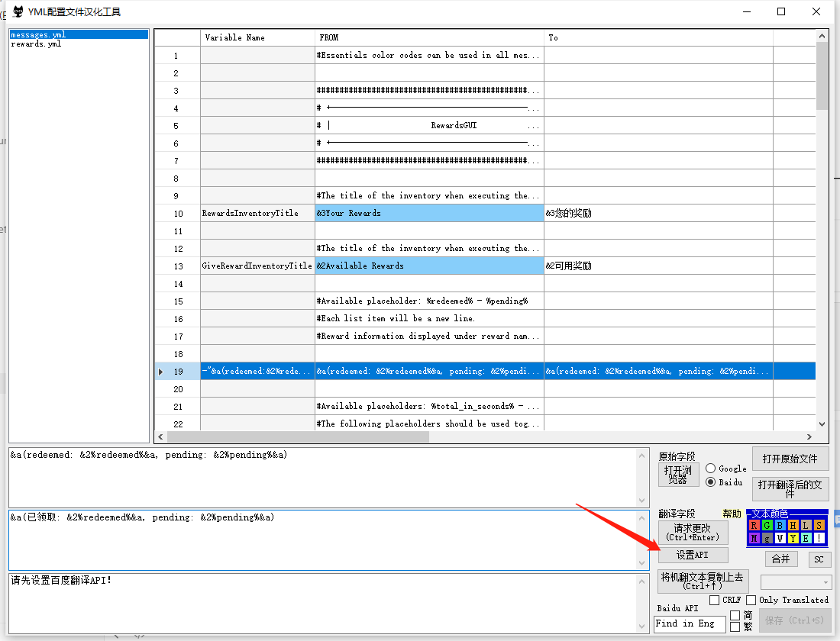Select the Baidu translation radio button
This screenshot has height=641, width=840.
[711, 482]
